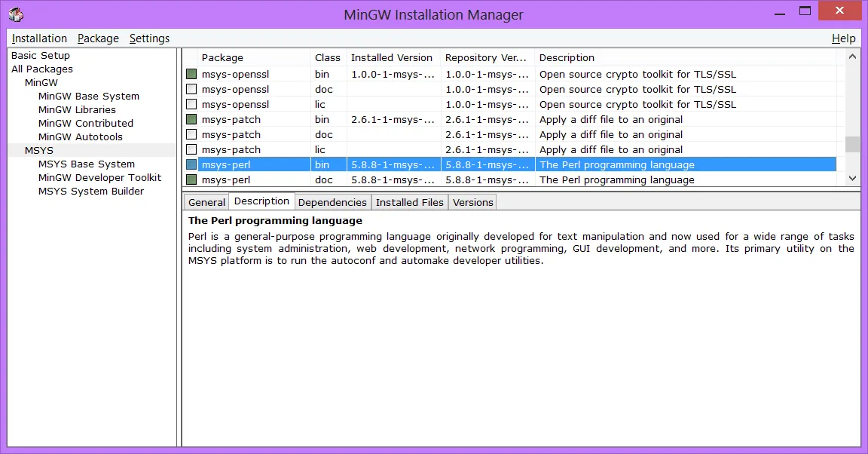Select the msys-openssl doc row name
Viewport: 868px width, 454px height.
click(x=235, y=89)
